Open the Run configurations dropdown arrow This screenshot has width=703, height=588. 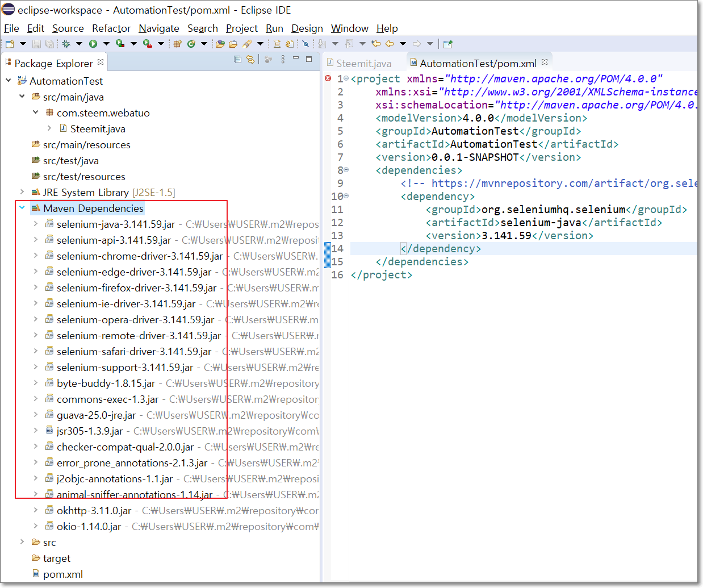tap(106, 44)
